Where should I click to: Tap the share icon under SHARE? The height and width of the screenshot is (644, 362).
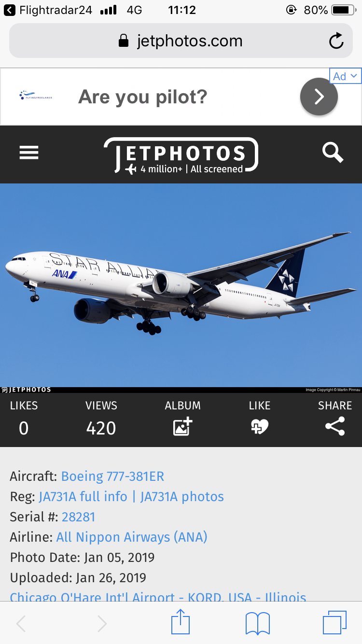coord(335,427)
